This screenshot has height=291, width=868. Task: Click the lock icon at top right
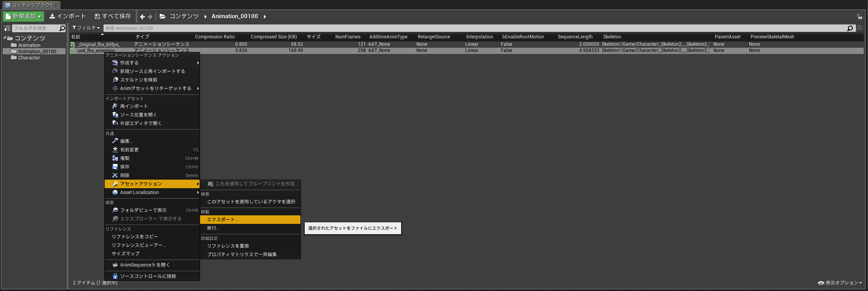859,17
